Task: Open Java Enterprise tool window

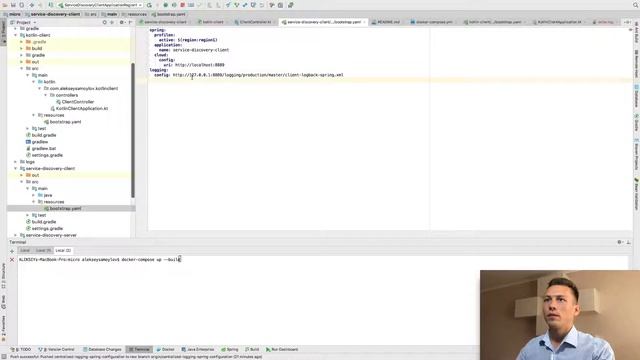Action: pos(198,349)
